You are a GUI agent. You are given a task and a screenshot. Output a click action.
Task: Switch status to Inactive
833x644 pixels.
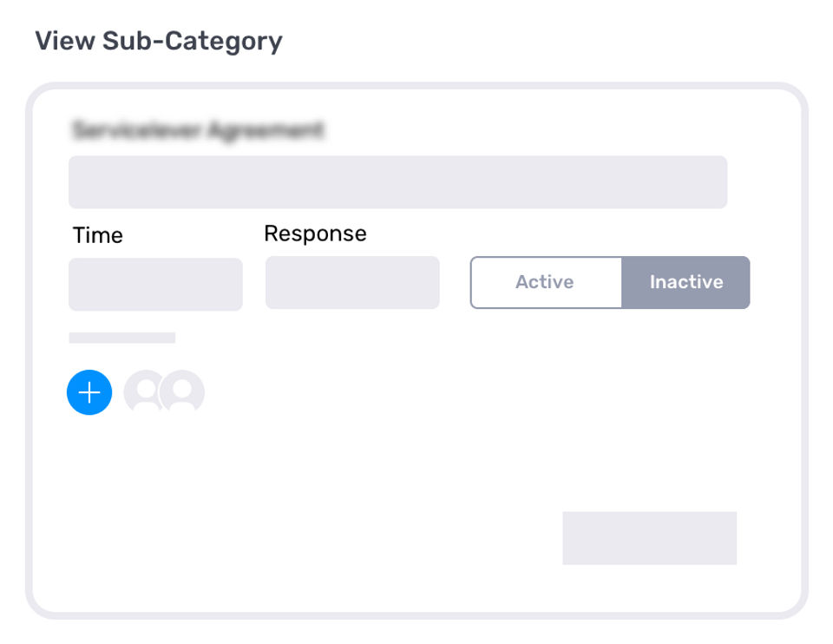(x=685, y=282)
